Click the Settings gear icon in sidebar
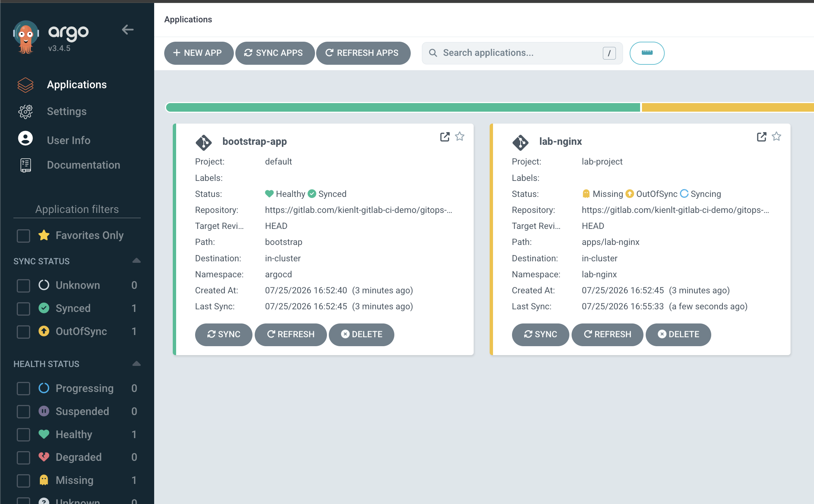This screenshot has width=814, height=504. (25, 111)
